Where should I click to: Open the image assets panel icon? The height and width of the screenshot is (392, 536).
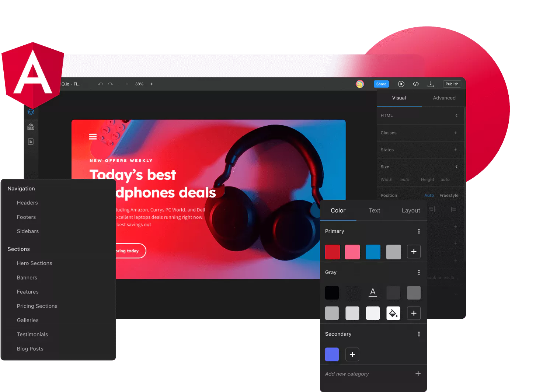click(x=31, y=141)
